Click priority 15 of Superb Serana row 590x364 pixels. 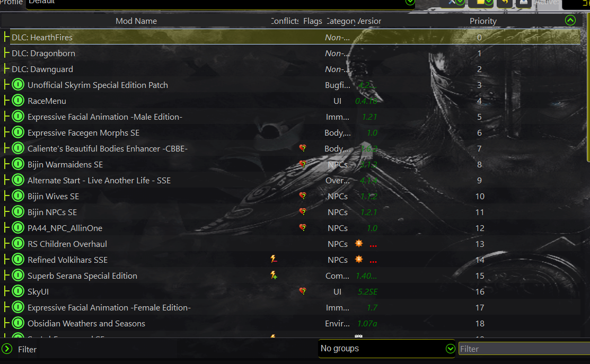(479, 276)
